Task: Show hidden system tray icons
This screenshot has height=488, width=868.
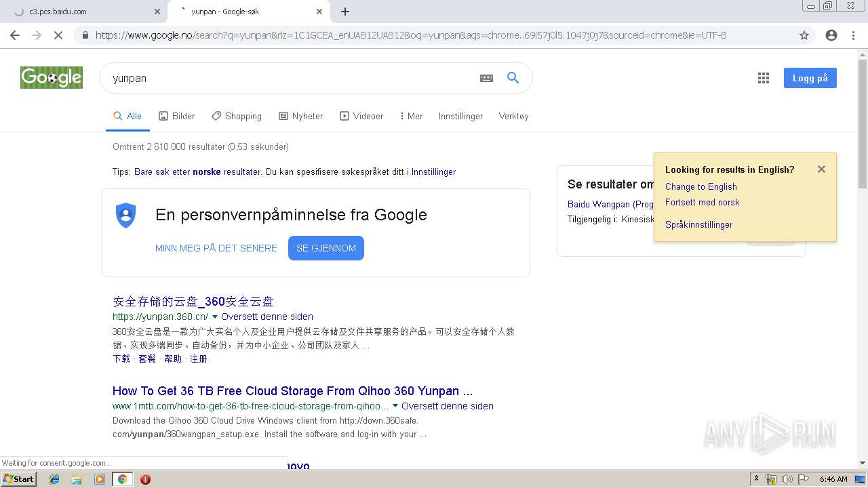Action: tap(756, 479)
